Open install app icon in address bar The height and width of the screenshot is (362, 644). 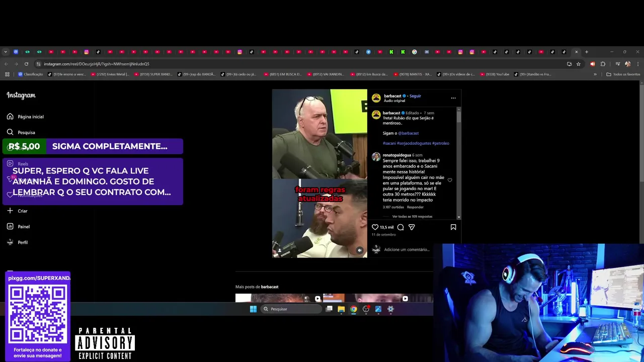[x=569, y=64]
